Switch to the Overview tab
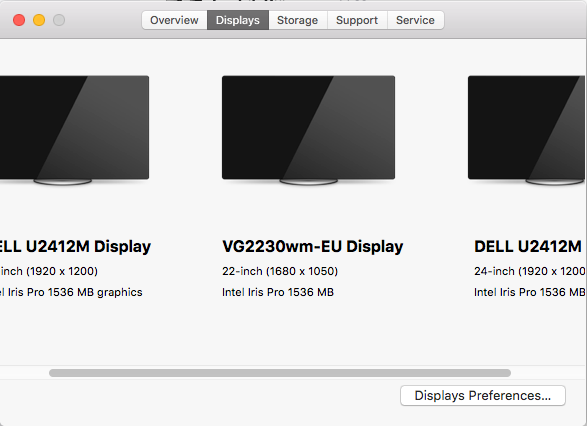587x426 pixels. point(174,20)
